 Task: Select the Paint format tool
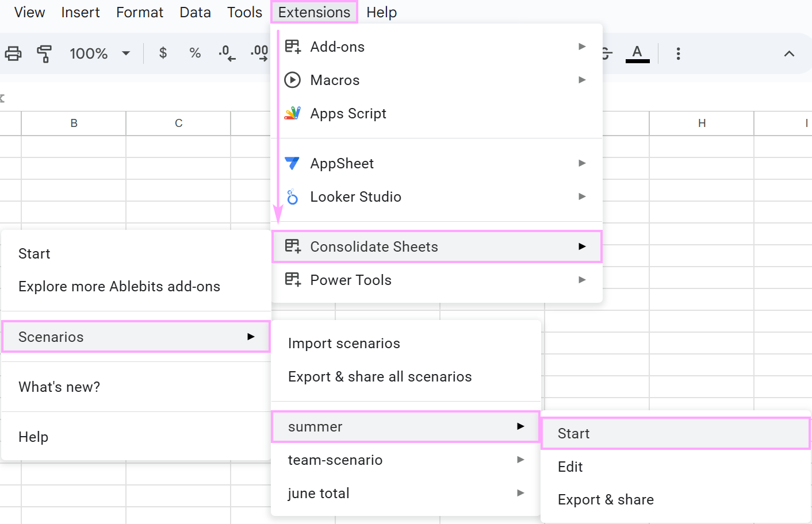pos(44,53)
